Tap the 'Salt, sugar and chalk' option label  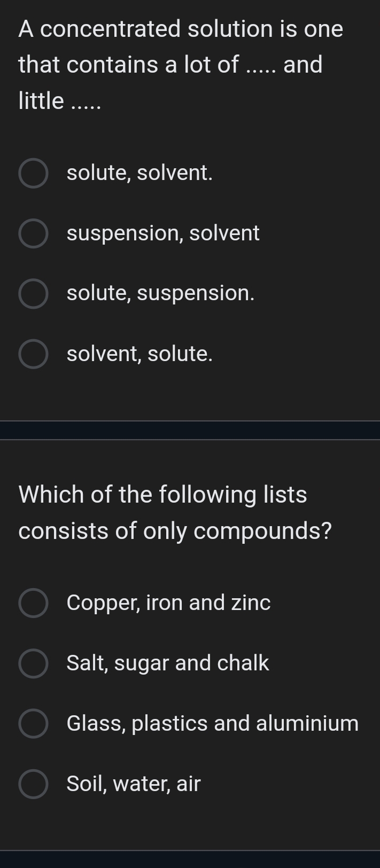click(x=168, y=663)
